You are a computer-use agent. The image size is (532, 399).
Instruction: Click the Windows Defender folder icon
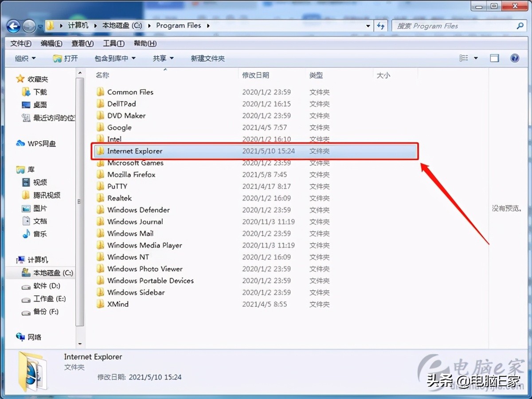coord(100,210)
